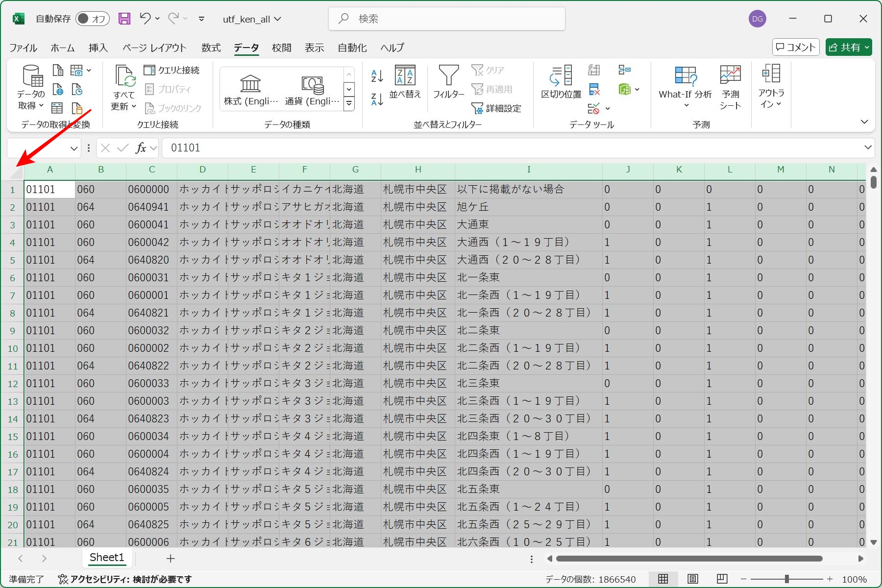The width and height of the screenshot is (882, 588).
Task: Expand the Name Box dropdown
Action: pos(74,148)
